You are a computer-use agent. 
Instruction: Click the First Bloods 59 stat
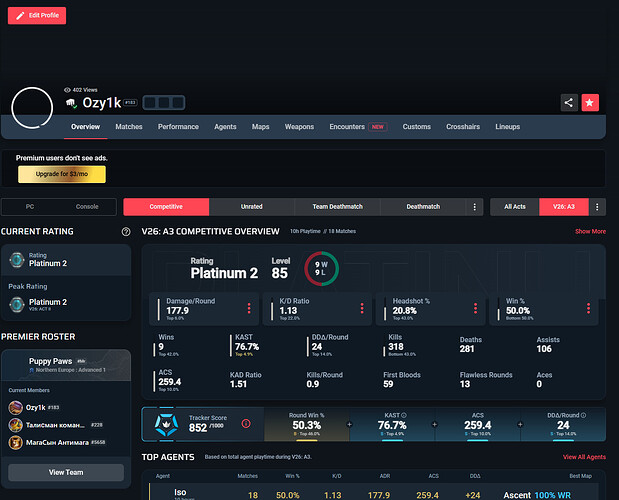coord(402,380)
